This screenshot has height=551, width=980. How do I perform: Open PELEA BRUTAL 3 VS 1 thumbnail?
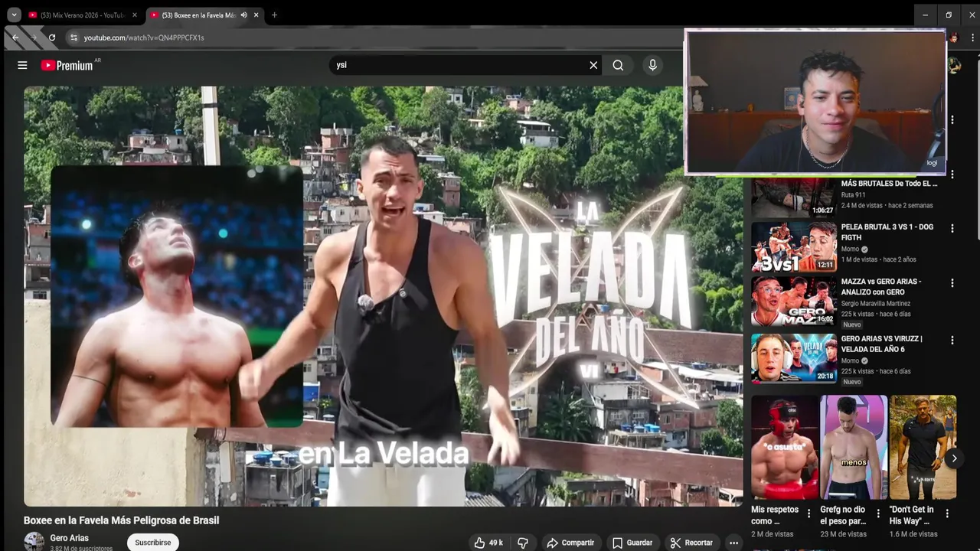794,247
